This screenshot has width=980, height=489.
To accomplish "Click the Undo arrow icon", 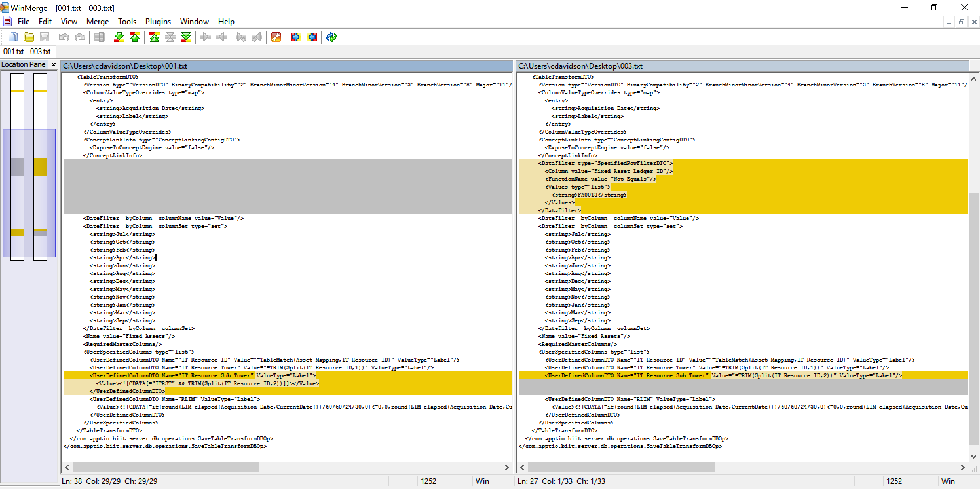I will tap(64, 37).
